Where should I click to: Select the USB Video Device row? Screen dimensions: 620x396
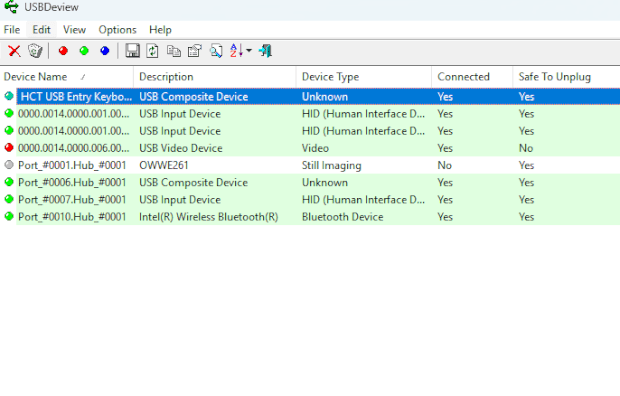coord(310,148)
